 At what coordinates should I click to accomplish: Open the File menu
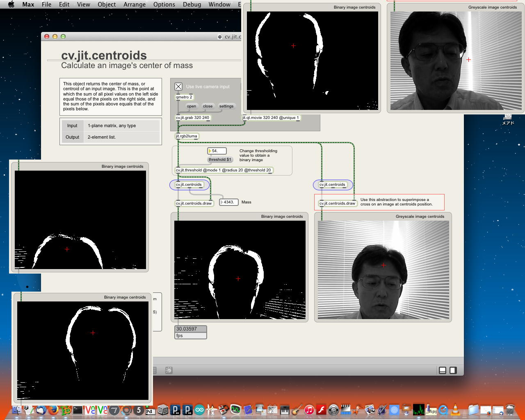47,4
